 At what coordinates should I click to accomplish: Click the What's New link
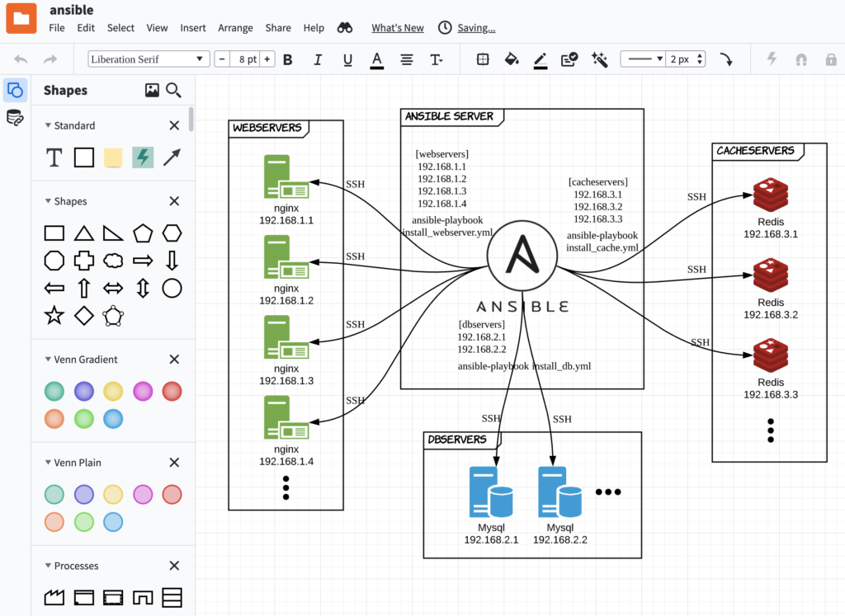(397, 27)
